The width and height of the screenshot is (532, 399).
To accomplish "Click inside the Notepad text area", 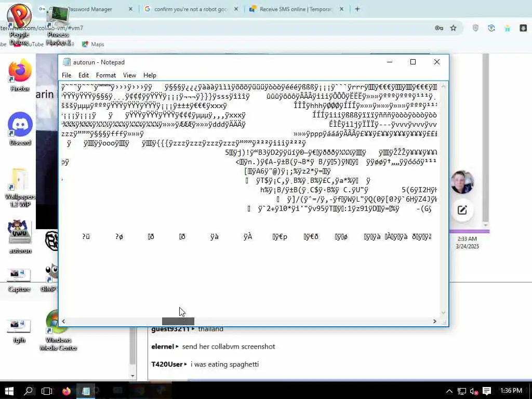I will pyautogui.click(x=250, y=199).
